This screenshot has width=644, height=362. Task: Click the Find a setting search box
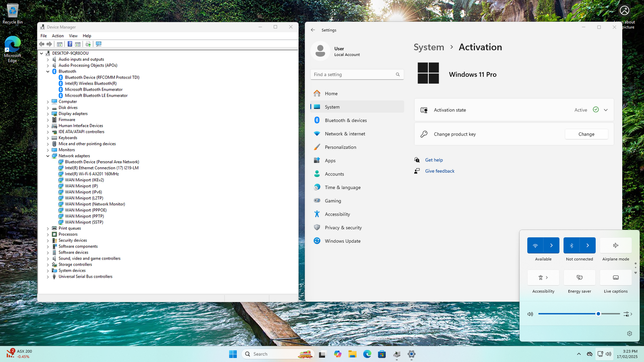[x=357, y=74]
